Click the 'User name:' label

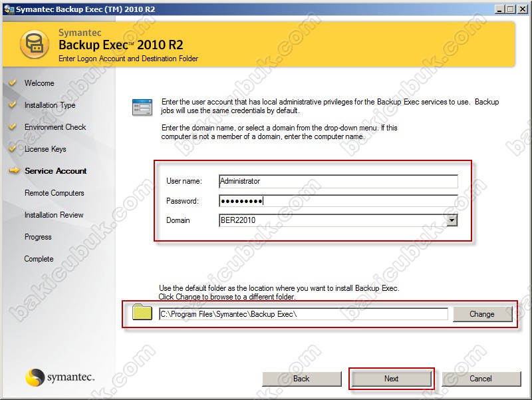[x=184, y=181]
